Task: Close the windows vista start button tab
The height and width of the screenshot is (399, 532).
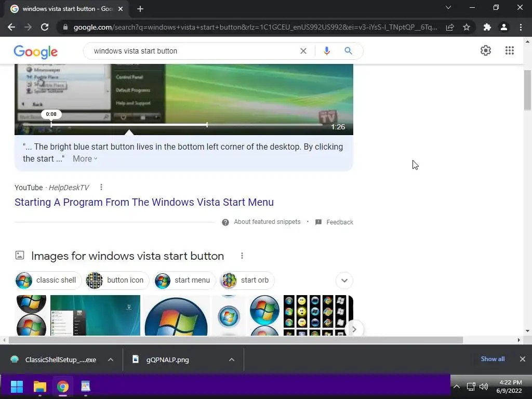Action: pos(121,9)
